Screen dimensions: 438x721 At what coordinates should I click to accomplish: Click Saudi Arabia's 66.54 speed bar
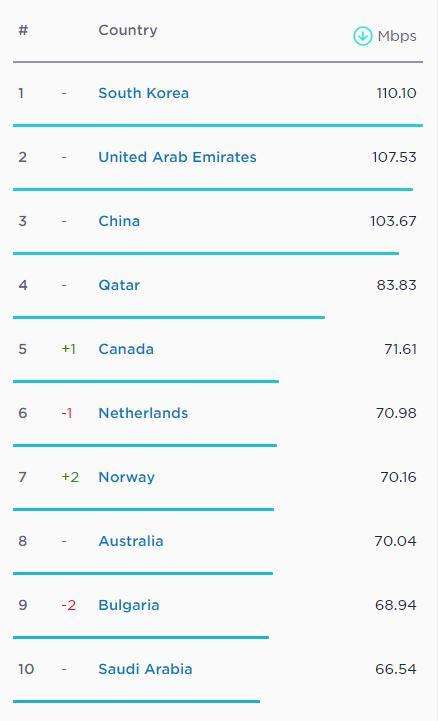pos(137,701)
